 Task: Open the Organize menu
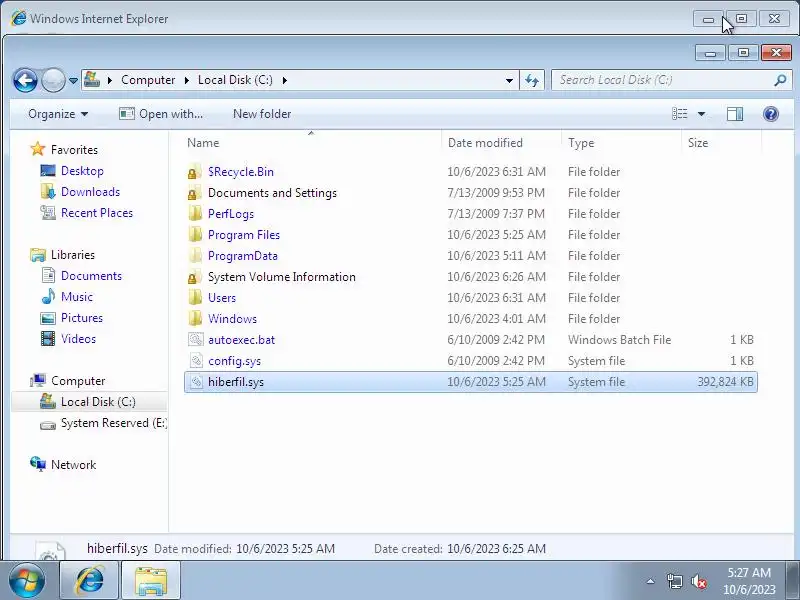click(58, 114)
